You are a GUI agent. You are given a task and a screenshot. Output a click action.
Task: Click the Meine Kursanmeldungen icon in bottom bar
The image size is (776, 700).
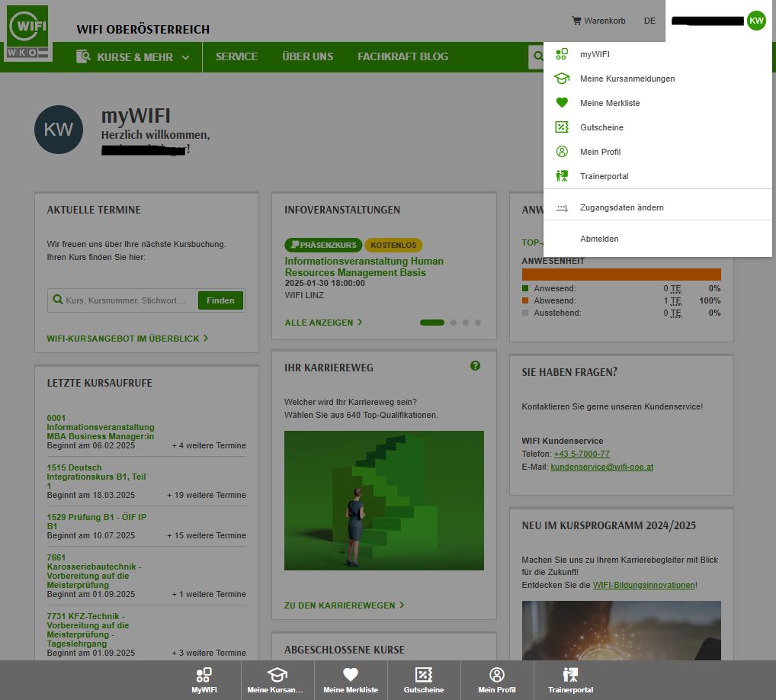pos(277,675)
